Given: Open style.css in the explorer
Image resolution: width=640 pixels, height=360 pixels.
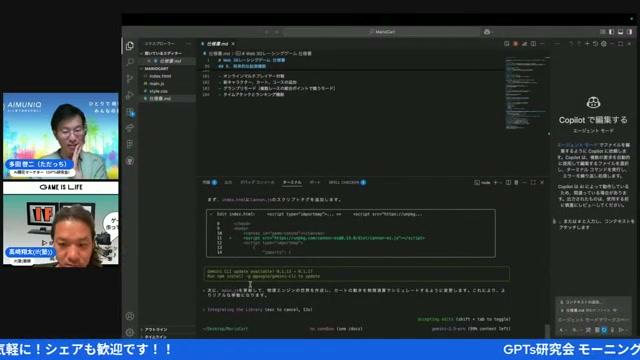Looking at the screenshot, I should point(158,91).
